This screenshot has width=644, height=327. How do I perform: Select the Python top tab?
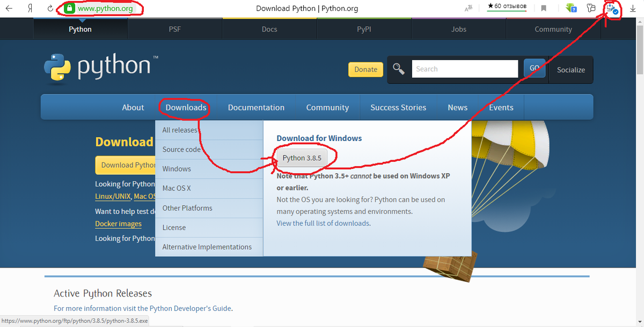tap(80, 29)
